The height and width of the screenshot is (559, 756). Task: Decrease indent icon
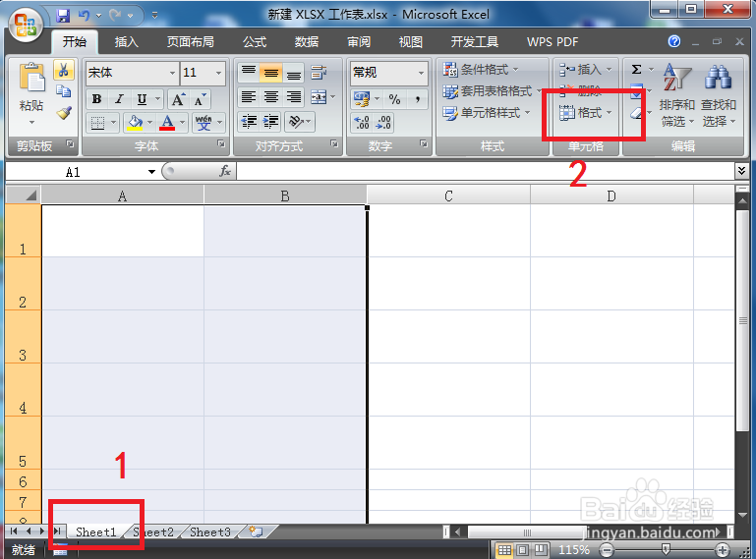click(249, 122)
